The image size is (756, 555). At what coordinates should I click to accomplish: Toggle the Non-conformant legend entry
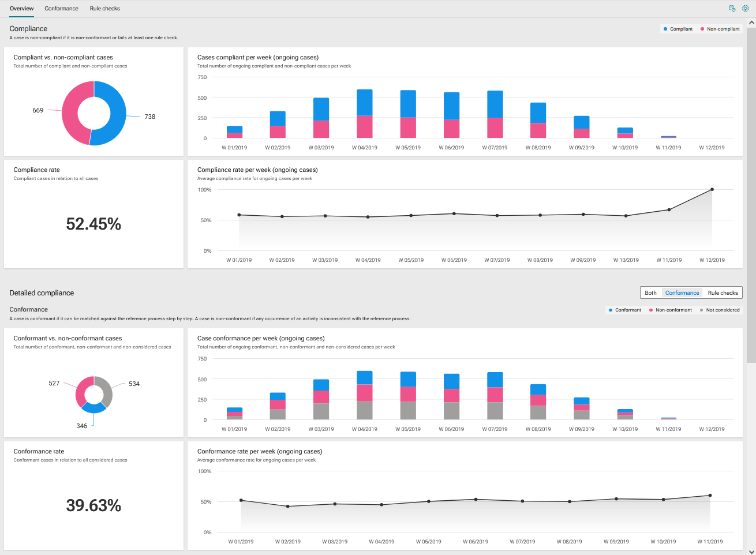670,310
